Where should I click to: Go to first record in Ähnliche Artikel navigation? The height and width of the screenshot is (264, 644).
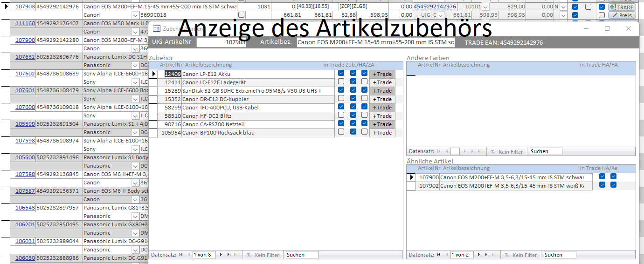tap(439, 255)
